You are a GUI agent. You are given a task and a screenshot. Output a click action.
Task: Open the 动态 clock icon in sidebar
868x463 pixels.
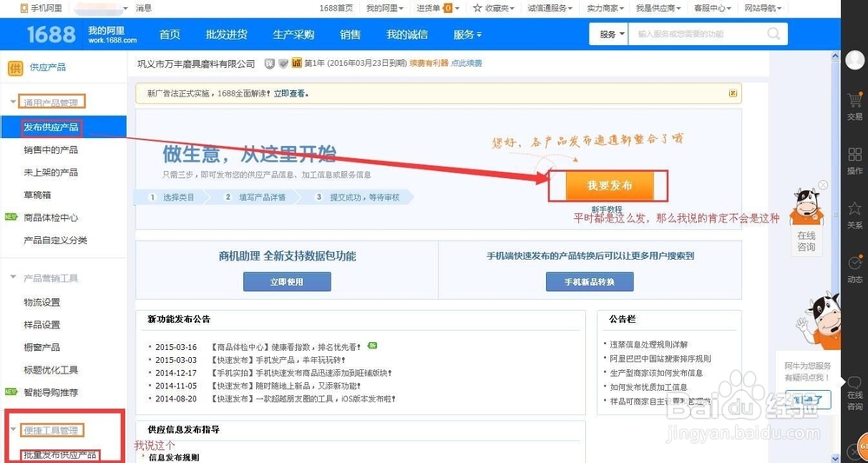[x=855, y=262]
